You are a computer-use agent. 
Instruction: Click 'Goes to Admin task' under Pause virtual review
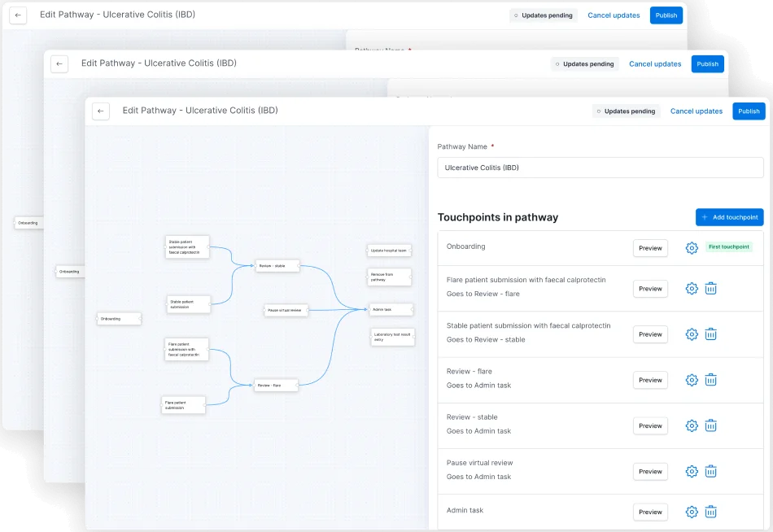(478, 477)
